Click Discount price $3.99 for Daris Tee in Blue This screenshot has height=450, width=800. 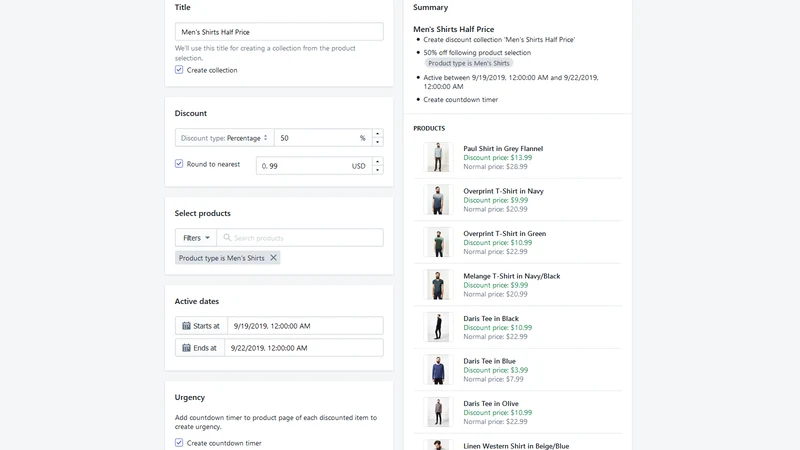tap(495, 370)
